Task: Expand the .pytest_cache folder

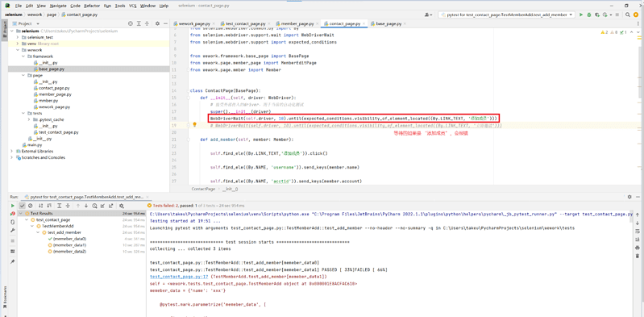Action: coord(28,119)
